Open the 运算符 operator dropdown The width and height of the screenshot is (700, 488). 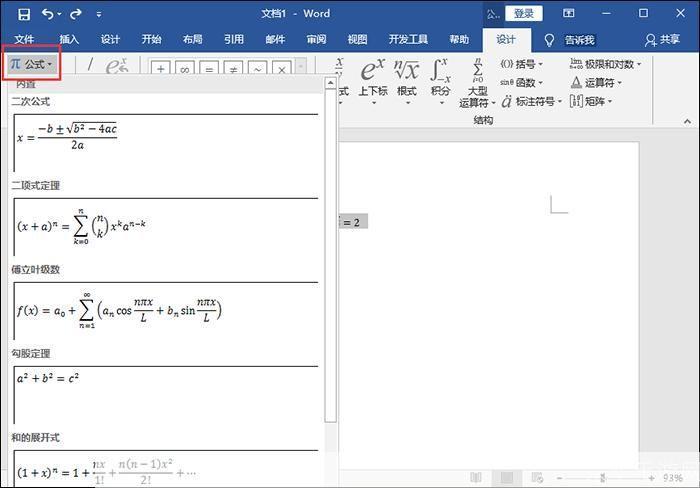click(x=596, y=83)
